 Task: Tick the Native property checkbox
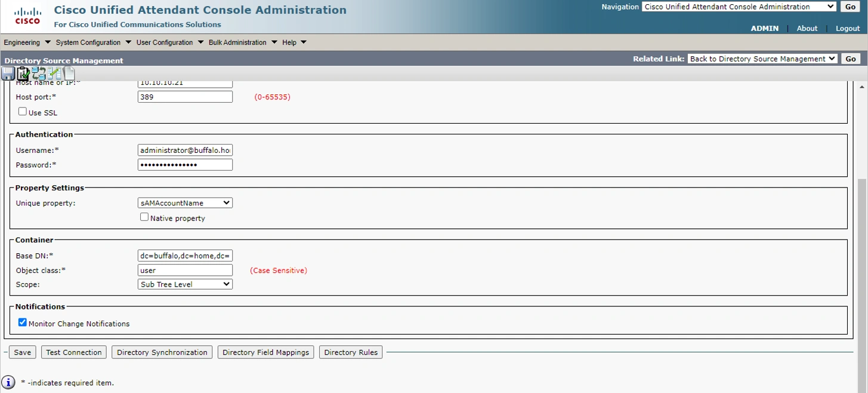coord(144,217)
